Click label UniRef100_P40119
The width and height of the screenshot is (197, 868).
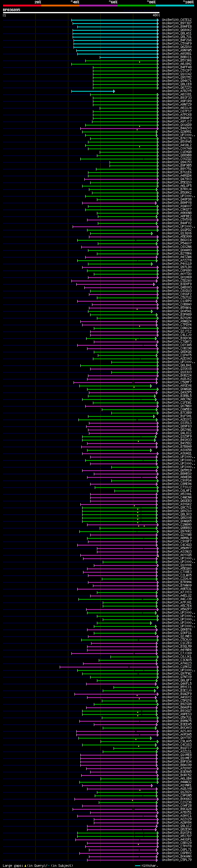click(176, 264)
